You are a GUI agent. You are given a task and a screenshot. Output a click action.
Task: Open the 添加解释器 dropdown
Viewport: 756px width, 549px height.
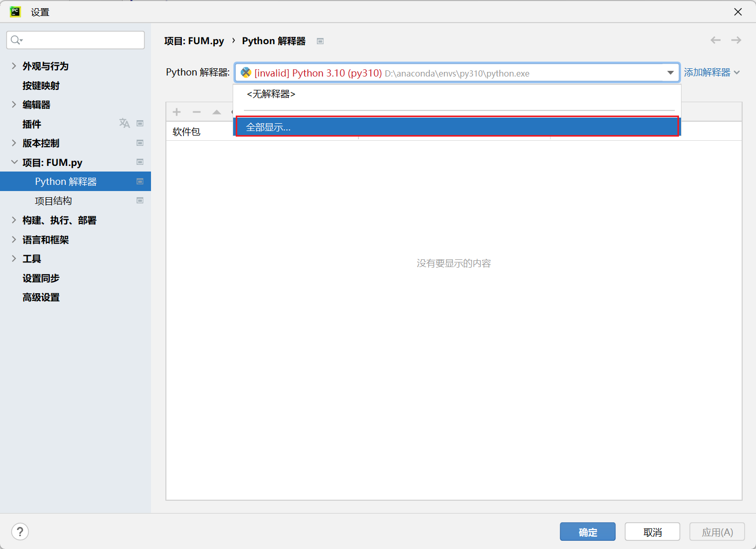tap(712, 72)
